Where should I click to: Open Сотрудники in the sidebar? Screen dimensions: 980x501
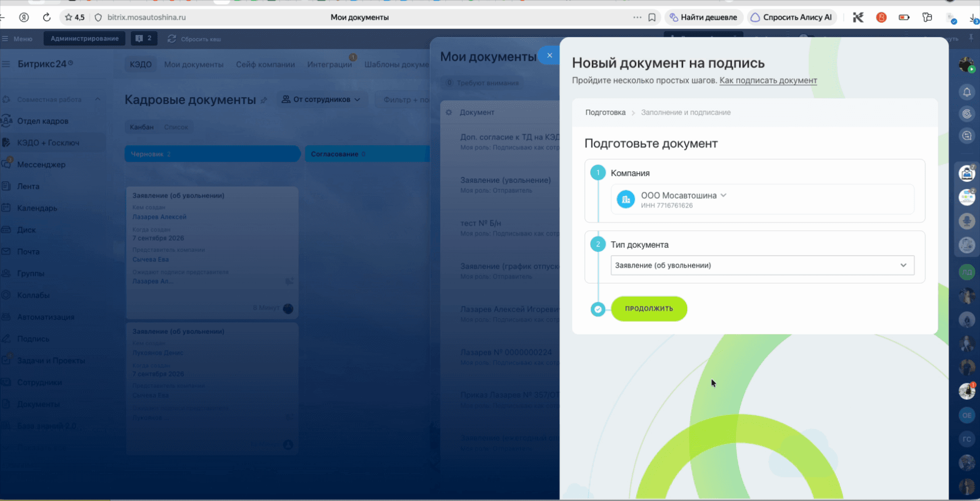pos(39,382)
